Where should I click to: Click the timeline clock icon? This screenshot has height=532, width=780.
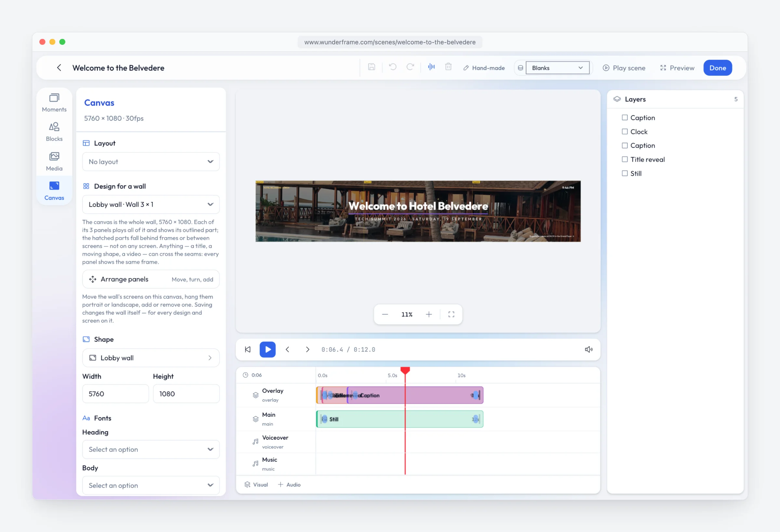tap(245, 375)
